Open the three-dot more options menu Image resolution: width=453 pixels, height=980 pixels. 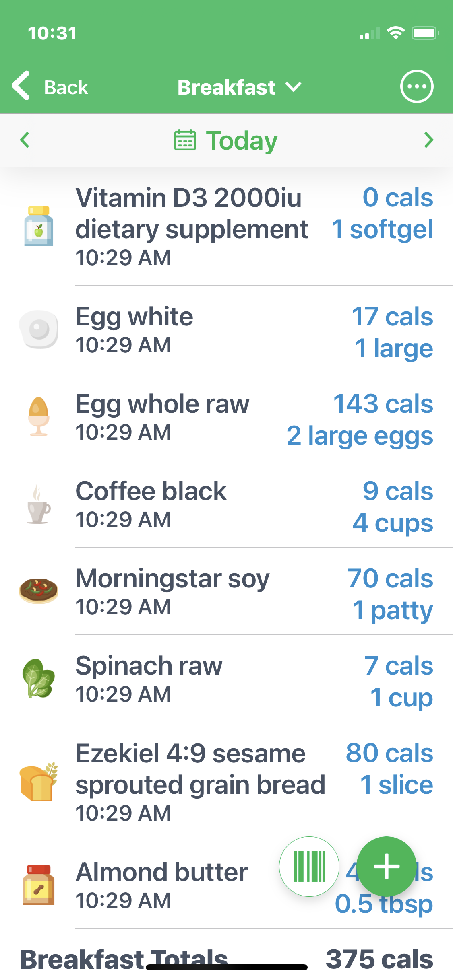(x=416, y=86)
